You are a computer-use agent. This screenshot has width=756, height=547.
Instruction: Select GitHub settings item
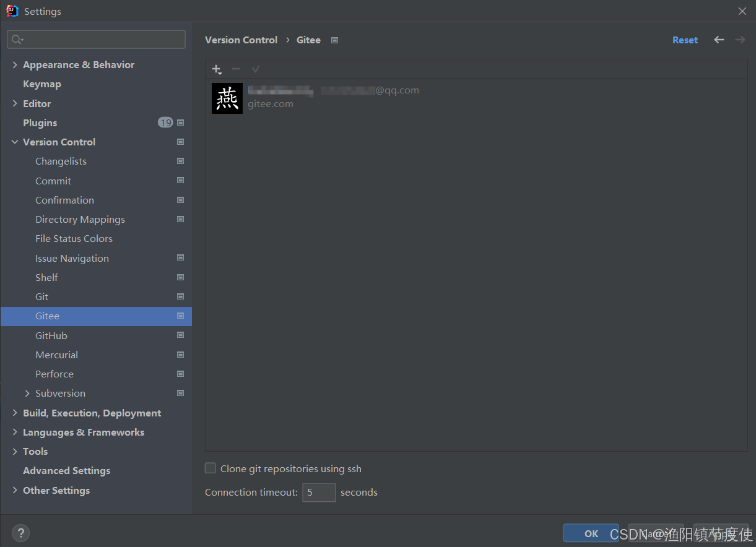click(51, 335)
